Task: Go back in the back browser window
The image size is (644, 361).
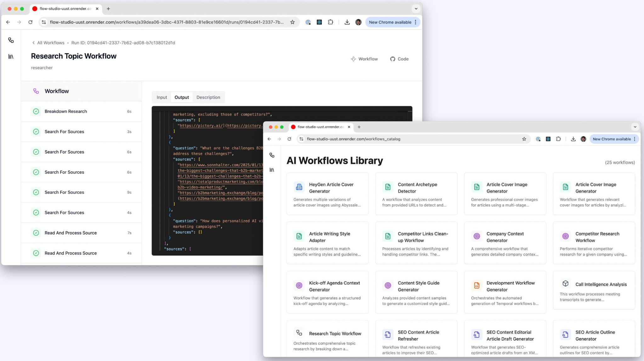Action: (8, 22)
